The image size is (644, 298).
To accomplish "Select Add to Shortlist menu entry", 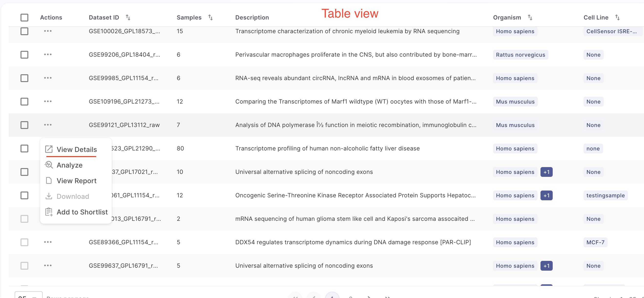I will tap(82, 212).
